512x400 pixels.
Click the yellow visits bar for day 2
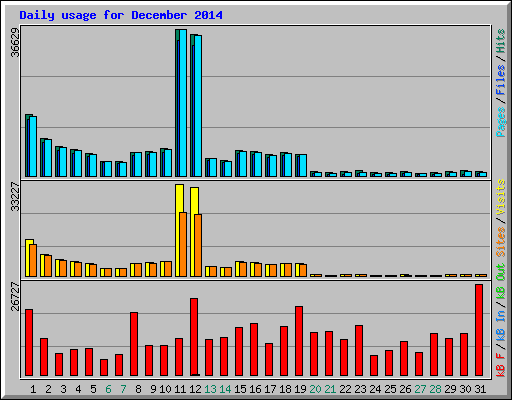click(43, 265)
